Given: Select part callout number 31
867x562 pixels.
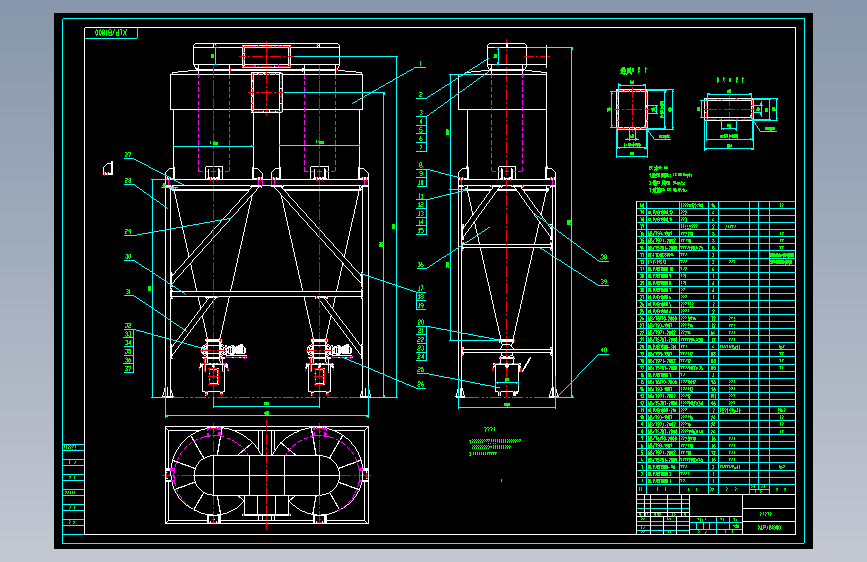Looking at the screenshot, I should (x=128, y=292).
